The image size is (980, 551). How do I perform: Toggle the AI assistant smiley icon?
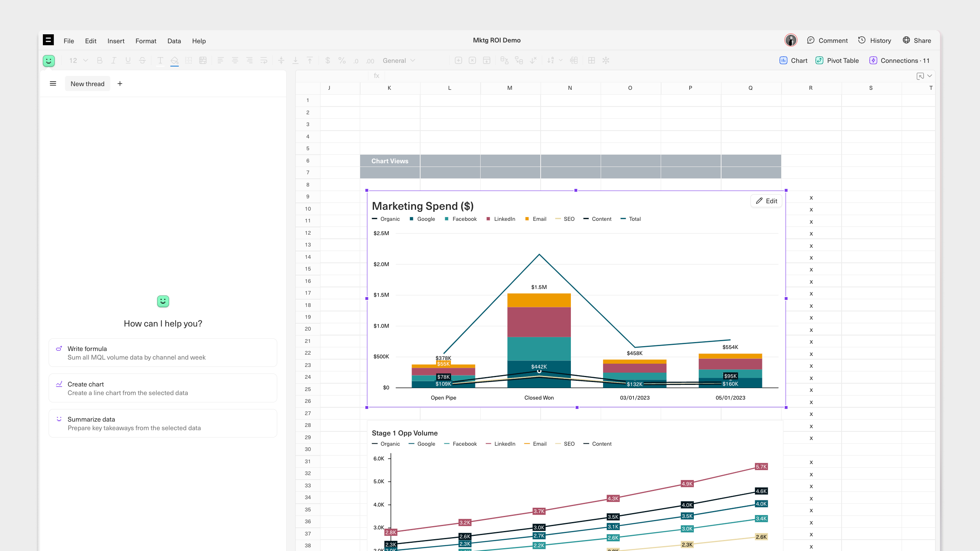tap(49, 61)
